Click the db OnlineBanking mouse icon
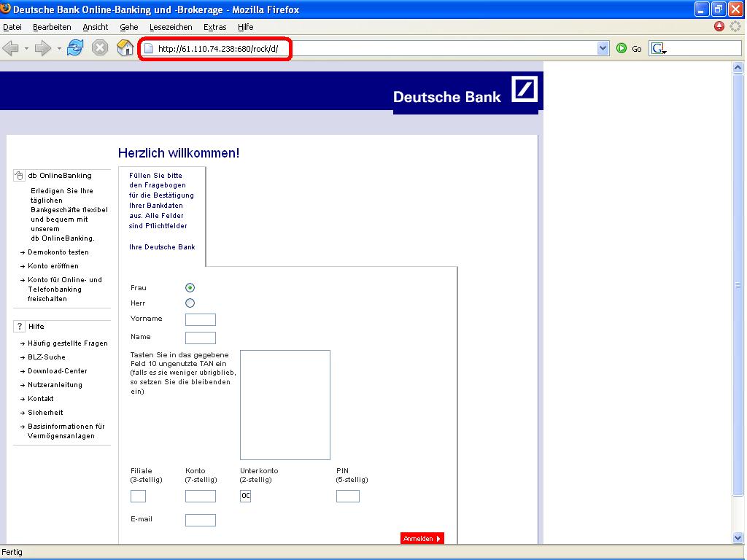Screen dimensions: 747x560 click(x=18, y=176)
